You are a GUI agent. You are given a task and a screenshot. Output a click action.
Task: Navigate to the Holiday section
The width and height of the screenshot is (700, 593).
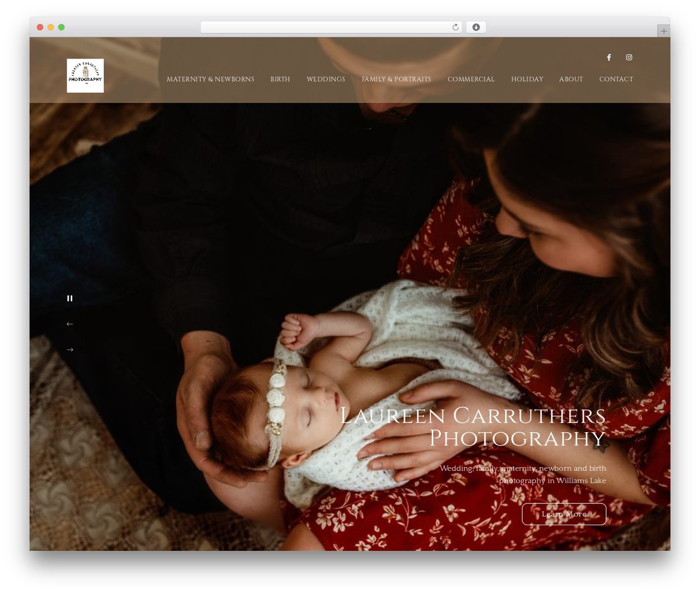point(527,79)
